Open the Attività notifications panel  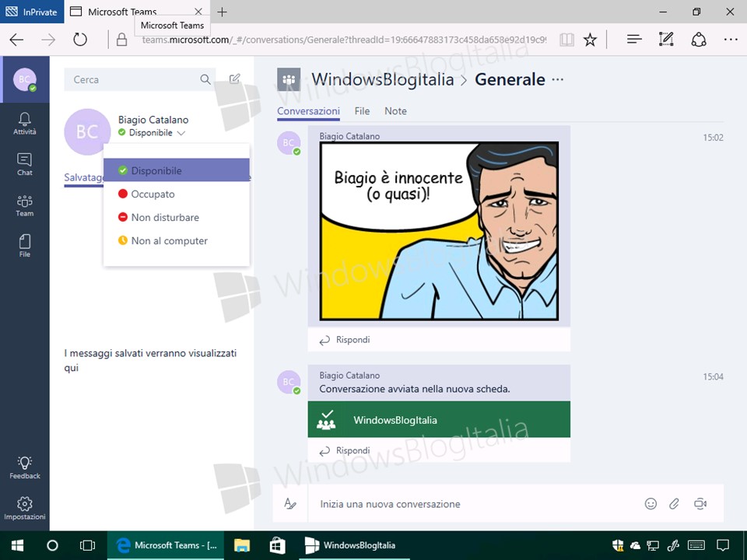coord(25,124)
